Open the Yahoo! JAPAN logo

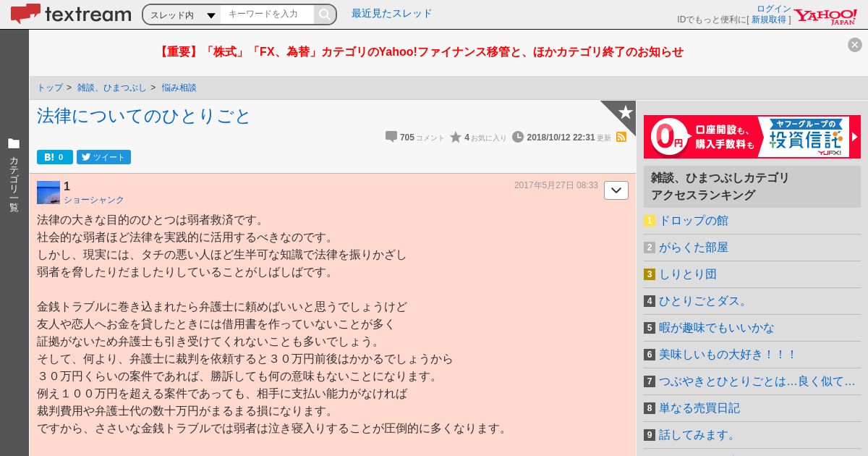(825, 16)
